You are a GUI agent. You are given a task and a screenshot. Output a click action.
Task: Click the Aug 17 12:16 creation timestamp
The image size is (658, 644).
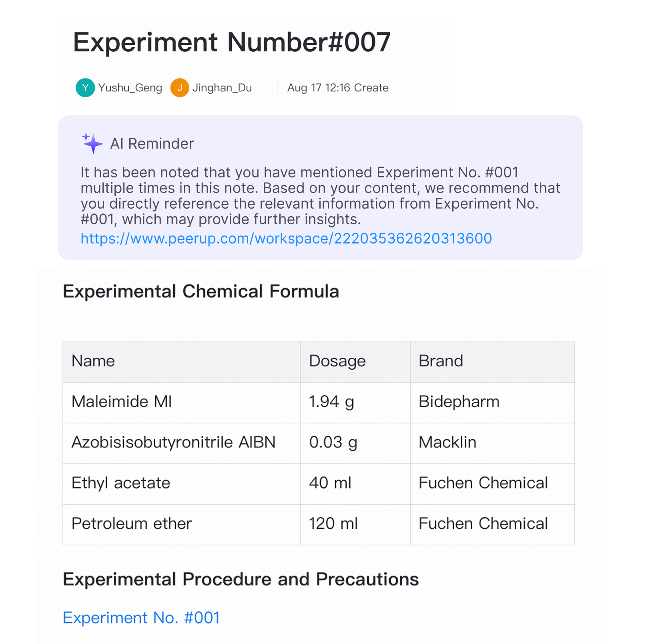pyautogui.click(x=338, y=88)
